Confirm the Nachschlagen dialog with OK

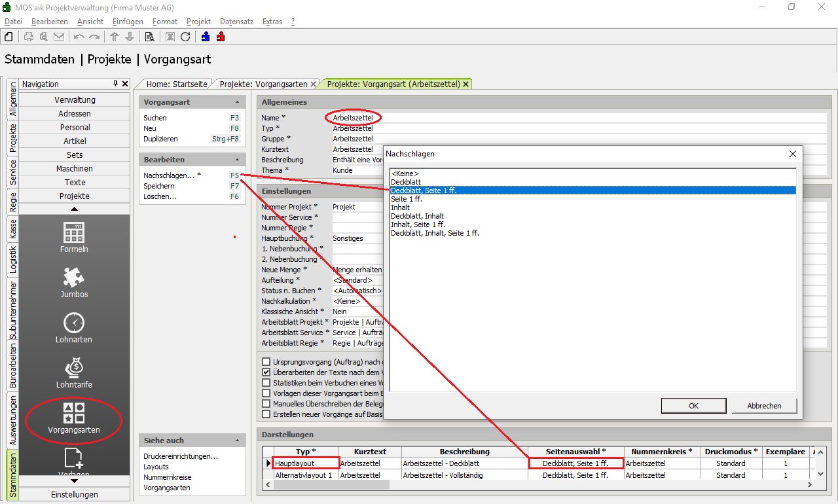pyautogui.click(x=693, y=406)
